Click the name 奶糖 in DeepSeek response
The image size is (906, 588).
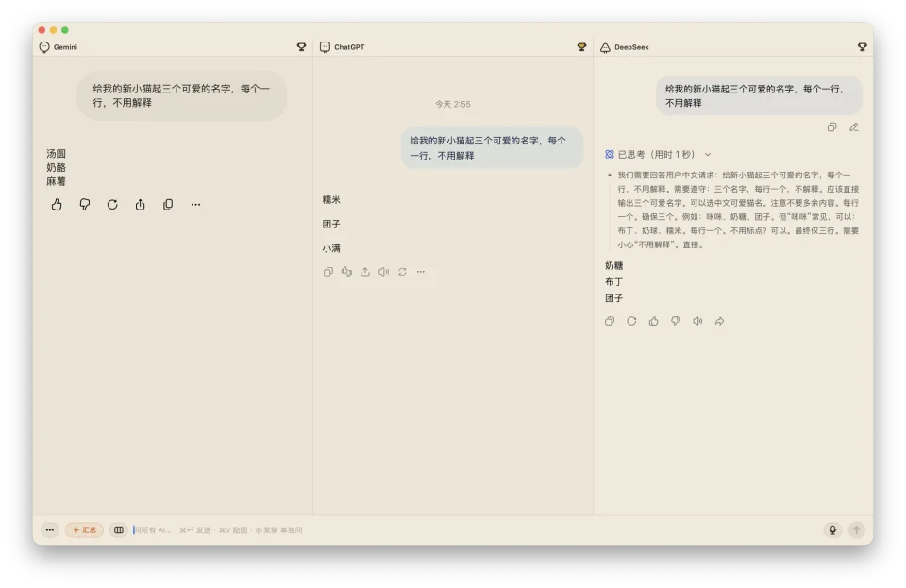613,266
